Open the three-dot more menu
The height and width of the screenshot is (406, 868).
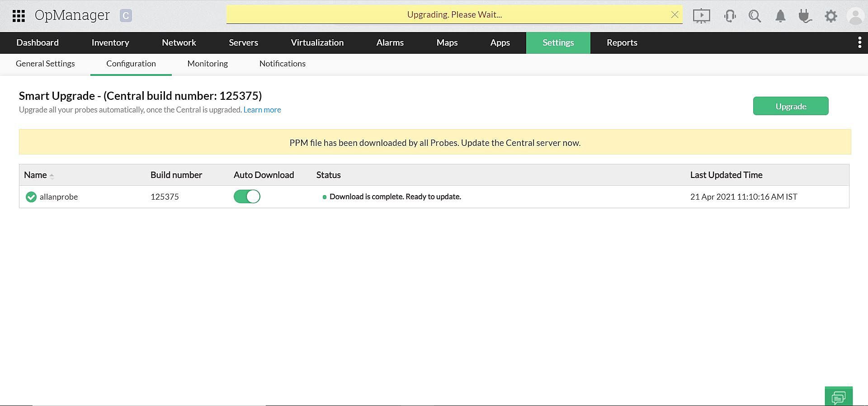(859, 42)
